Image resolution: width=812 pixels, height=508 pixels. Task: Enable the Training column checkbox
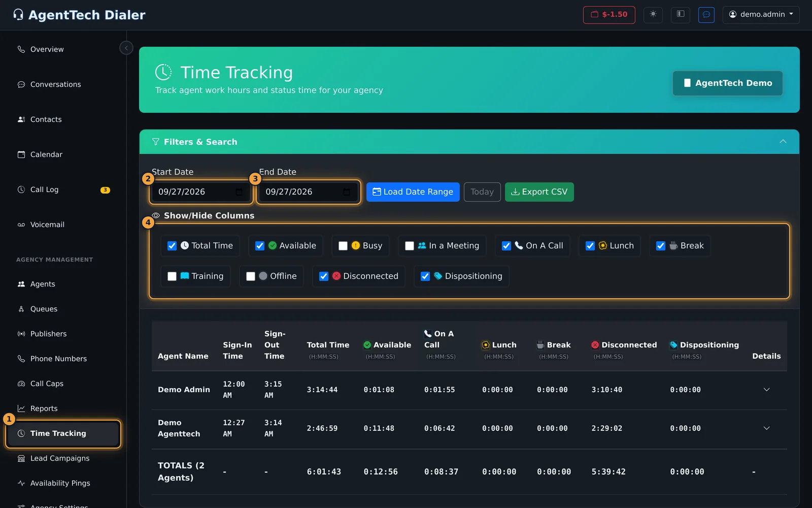pyautogui.click(x=172, y=276)
